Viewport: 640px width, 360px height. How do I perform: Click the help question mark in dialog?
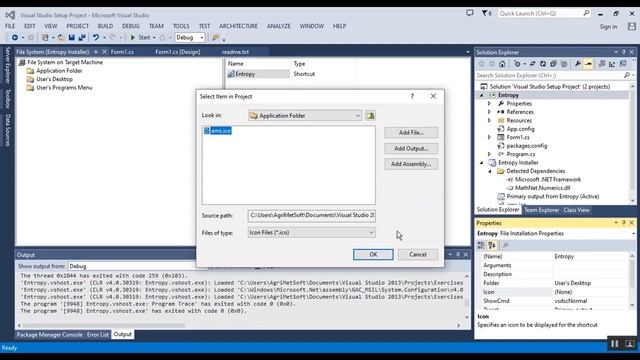(x=412, y=96)
